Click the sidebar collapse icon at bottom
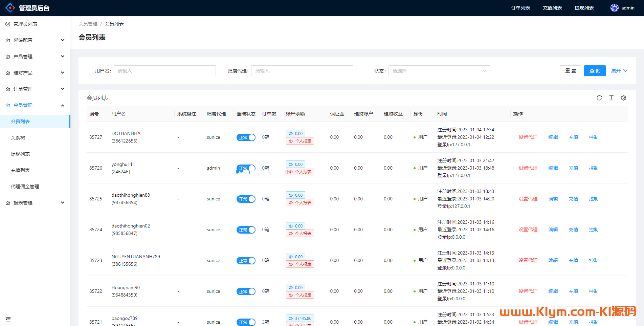 8,319
